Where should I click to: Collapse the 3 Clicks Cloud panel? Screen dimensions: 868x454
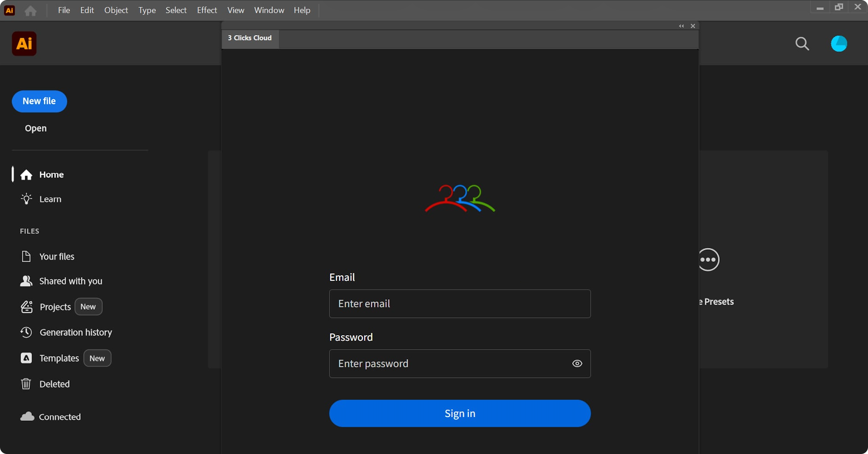(x=681, y=26)
